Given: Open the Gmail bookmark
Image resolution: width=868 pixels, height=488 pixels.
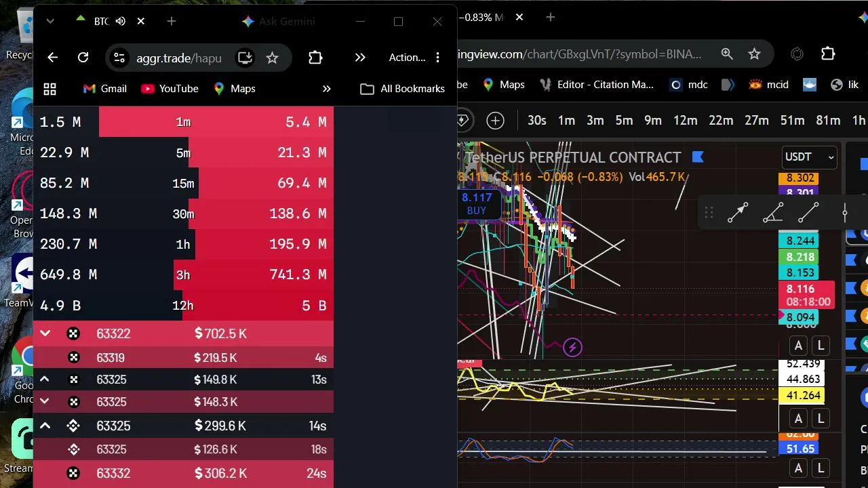Looking at the screenshot, I should (x=104, y=89).
